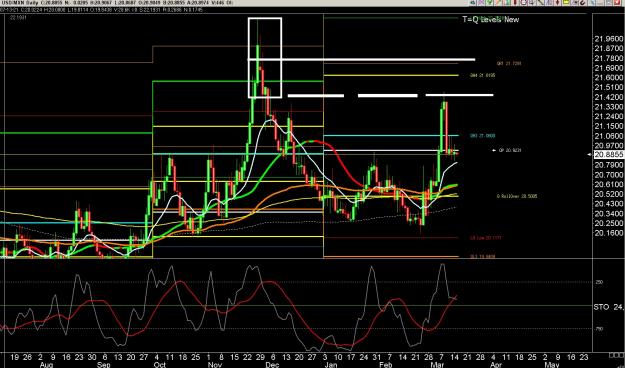
Task: Click the 21.6000 price scale label
Action: pyautogui.click(x=609, y=78)
